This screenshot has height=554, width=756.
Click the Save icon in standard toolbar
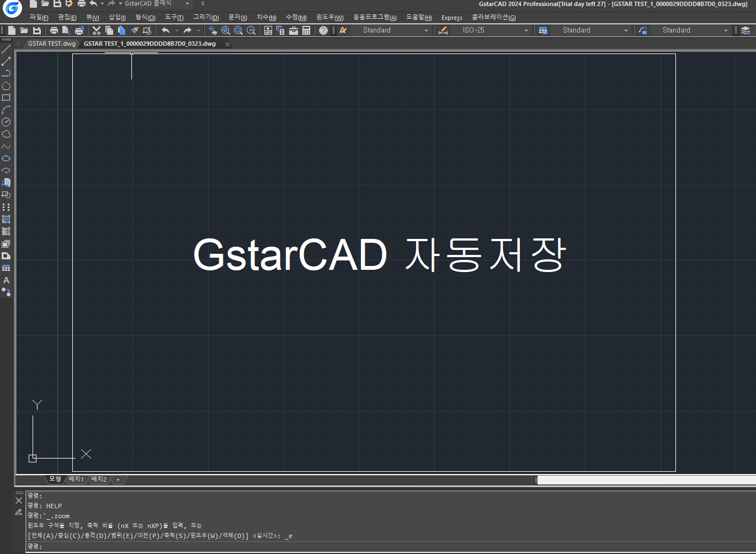(x=37, y=30)
